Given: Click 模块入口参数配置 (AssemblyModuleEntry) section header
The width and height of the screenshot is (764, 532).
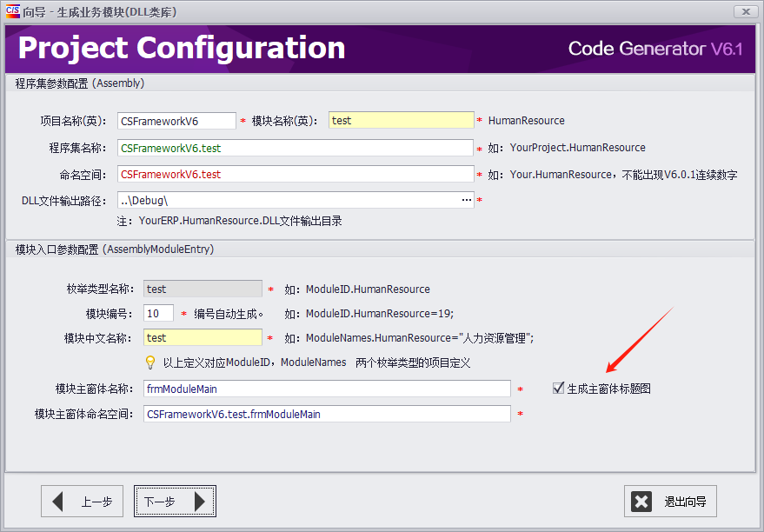Looking at the screenshot, I should click(115, 249).
